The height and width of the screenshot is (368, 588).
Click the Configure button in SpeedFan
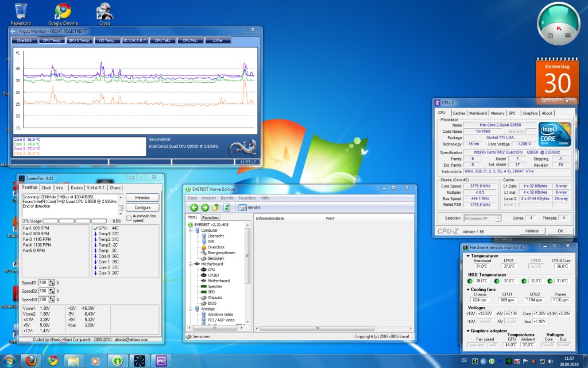tap(142, 207)
